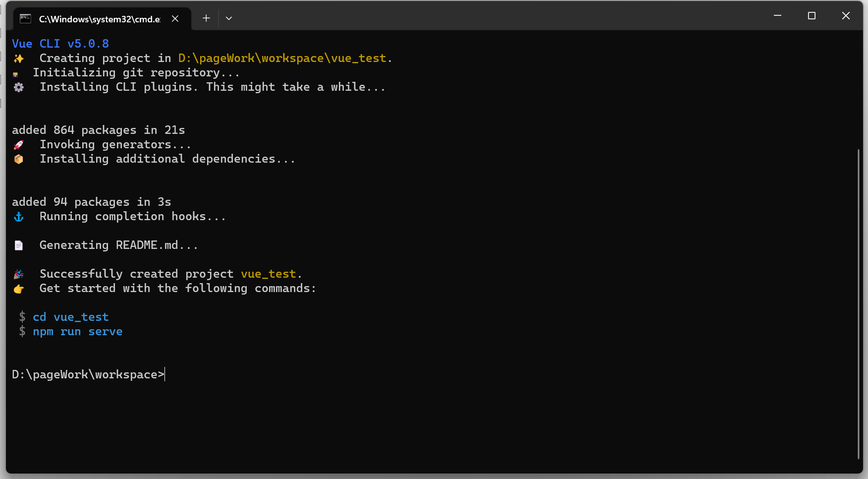Click "Get started with the following commands:"
Screen dimensions: 868x479
(x=178, y=288)
